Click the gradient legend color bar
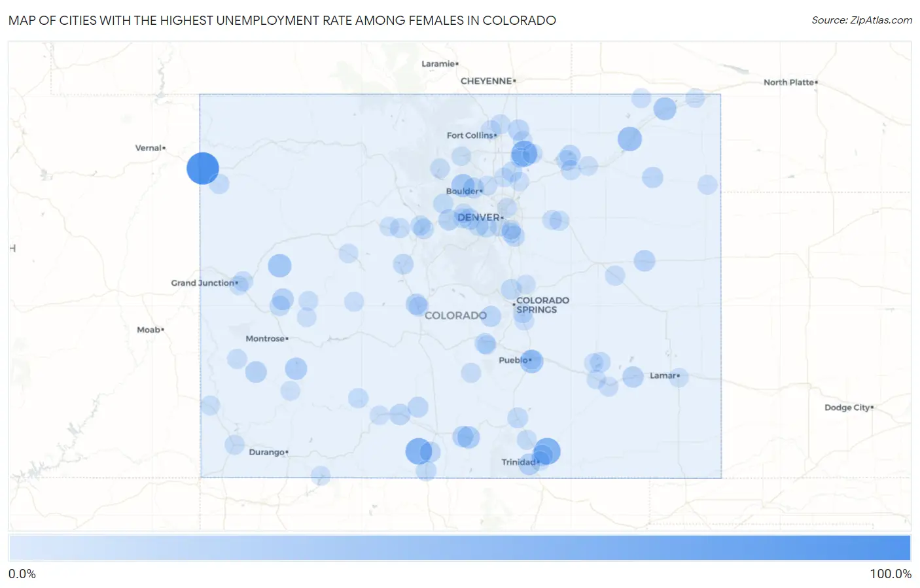This screenshot has width=920, height=588. click(x=459, y=547)
